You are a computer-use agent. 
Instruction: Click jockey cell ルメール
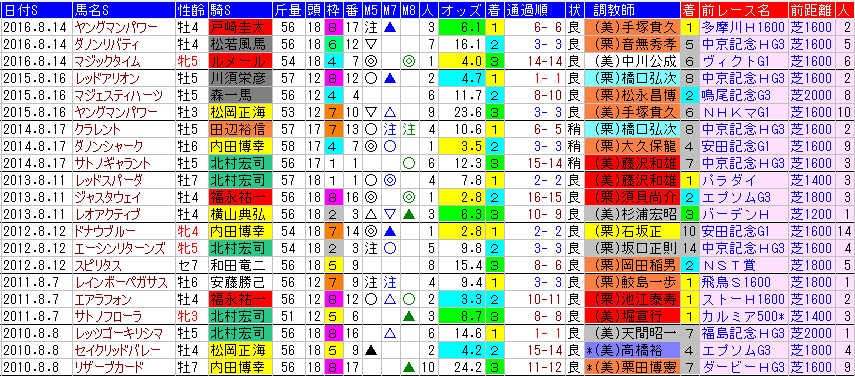240,62
